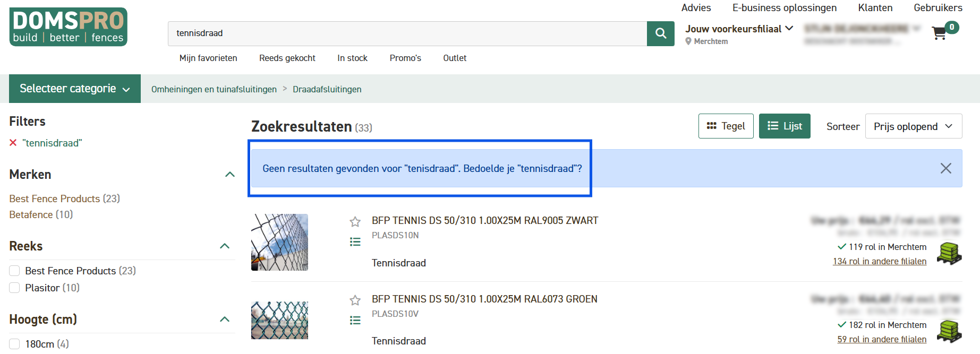Collapse the Reeks filter section
980x354 pixels.
click(x=225, y=246)
